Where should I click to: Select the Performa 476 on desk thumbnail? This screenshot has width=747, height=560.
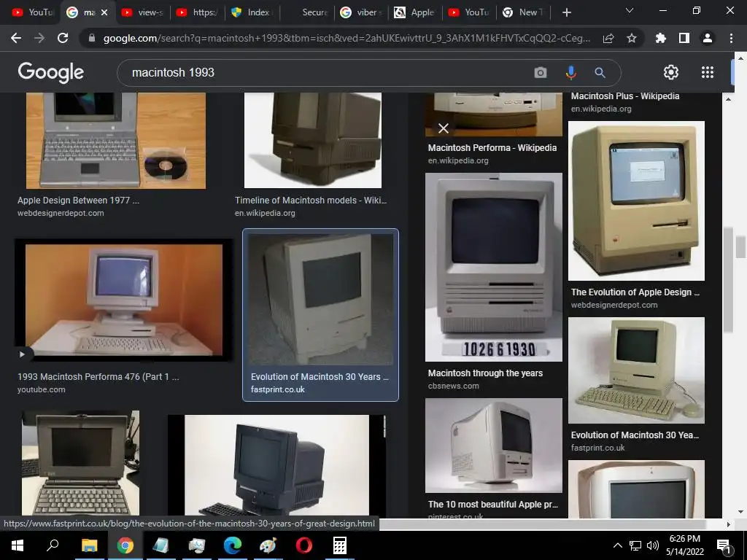point(124,300)
